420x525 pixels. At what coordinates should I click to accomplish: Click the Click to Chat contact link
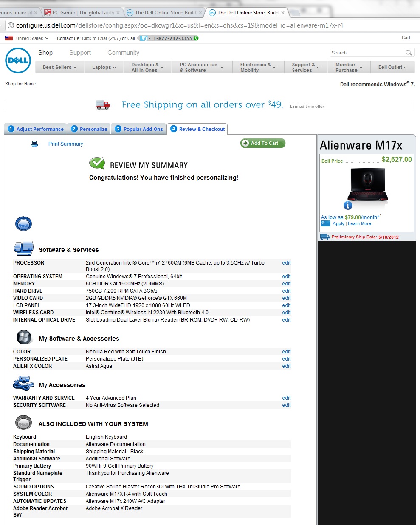(x=101, y=38)
